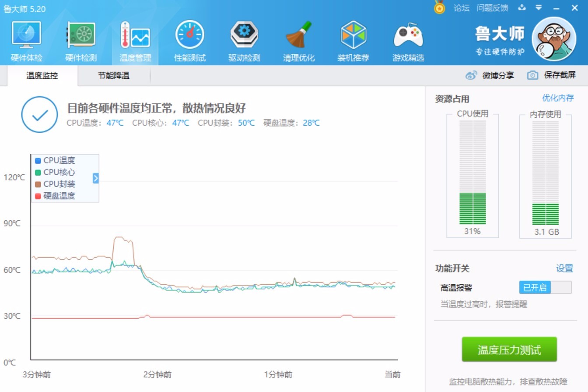
Task: Click the 鲁大师 mascot avatar
Action: [554, 39]
